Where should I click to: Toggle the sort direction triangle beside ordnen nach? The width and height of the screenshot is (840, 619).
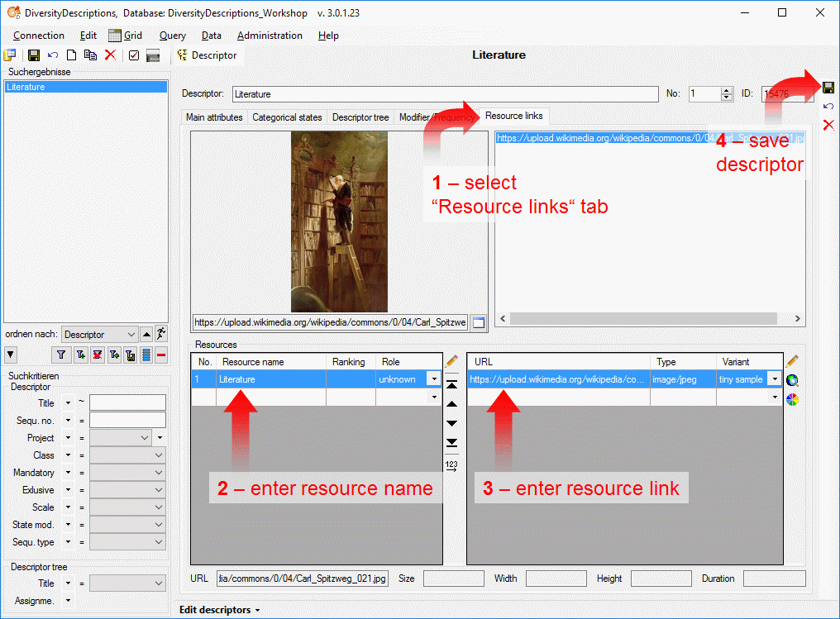[x=146, y=334]
